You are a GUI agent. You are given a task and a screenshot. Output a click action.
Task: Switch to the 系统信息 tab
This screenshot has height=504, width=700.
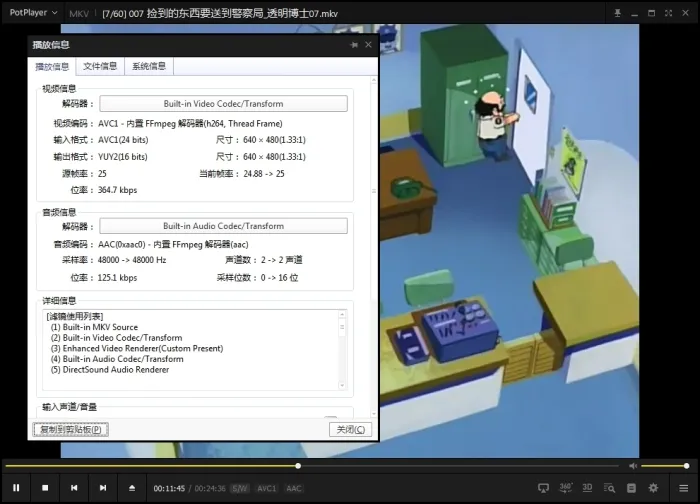point(149,66)
